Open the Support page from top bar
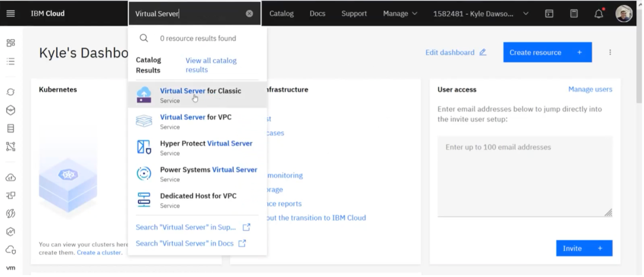 click(354, 14)
